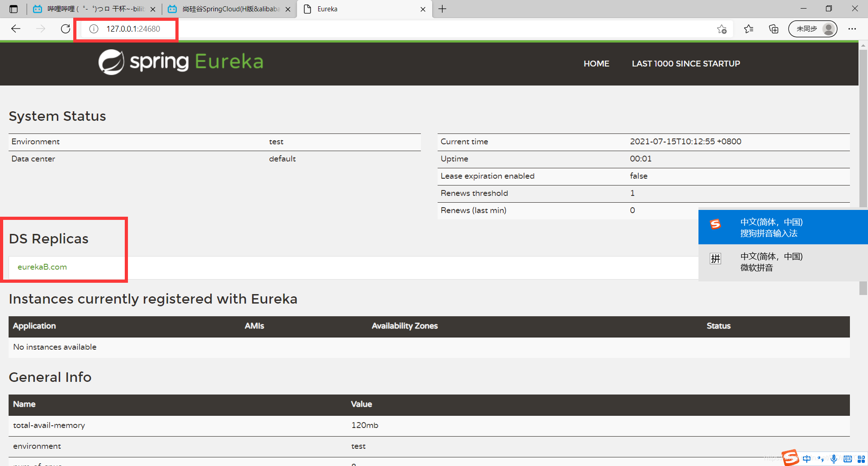Select Microsoft Pinyin input method

783,262
